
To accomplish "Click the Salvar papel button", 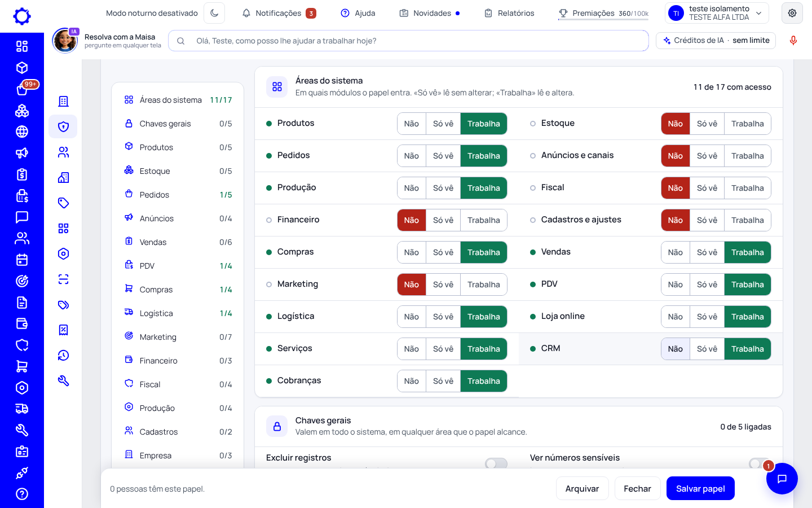I will (700, 488).
